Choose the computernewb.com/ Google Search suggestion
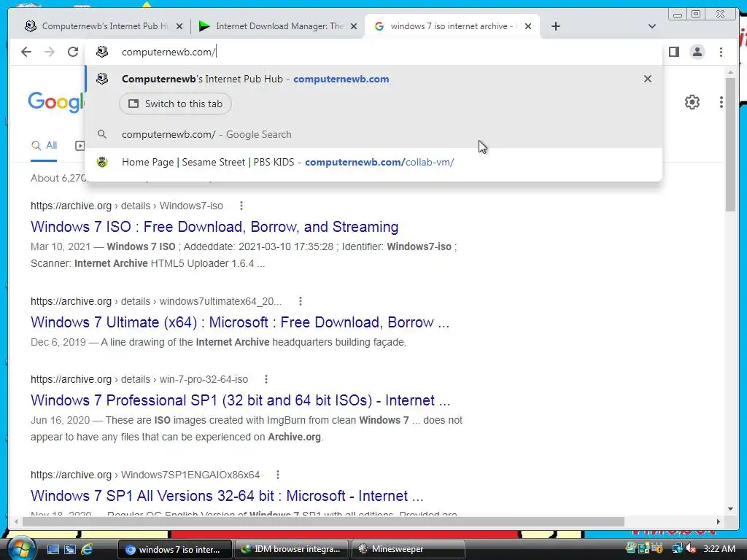Viewport: 747px width, 560px height. pyautogui.click(x=374, y=134)
